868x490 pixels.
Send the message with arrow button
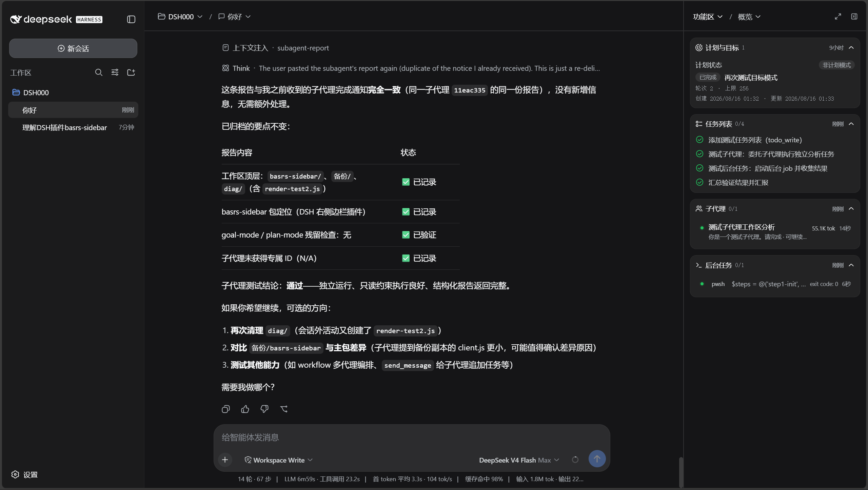(597, 459)
